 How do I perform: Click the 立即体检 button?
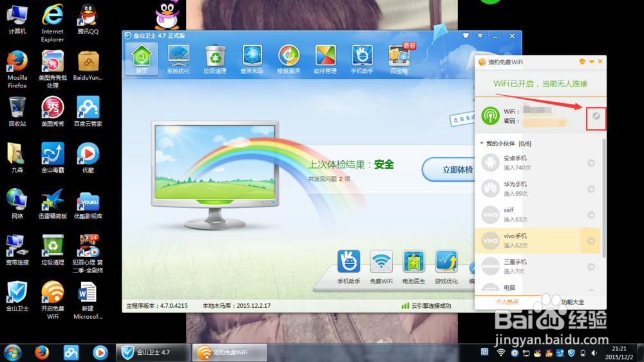pyautogui.click(x=450, y=169)
